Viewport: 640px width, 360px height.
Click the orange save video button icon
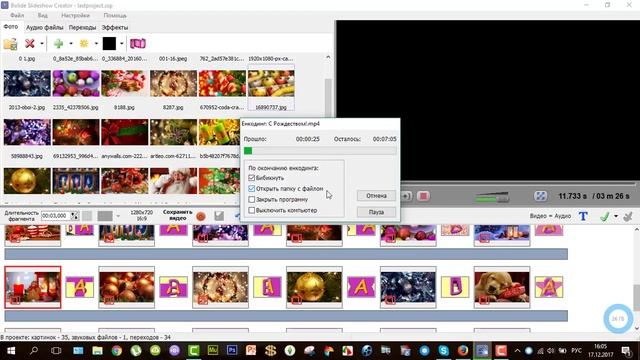tap(200, 216)
